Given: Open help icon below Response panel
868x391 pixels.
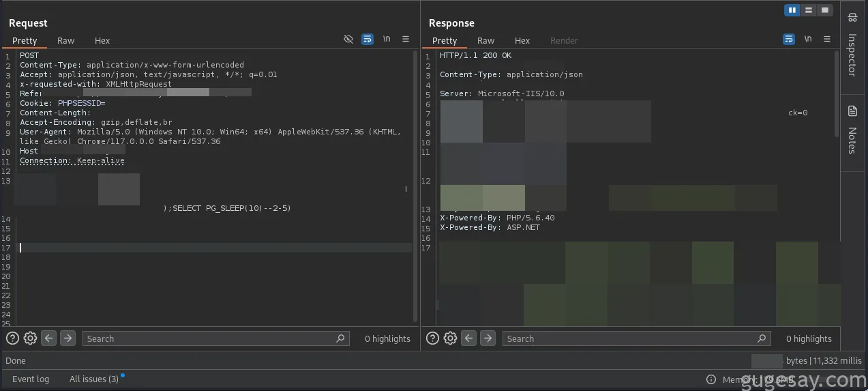Looking at the screenshot, I should click(x=432, y=338).
